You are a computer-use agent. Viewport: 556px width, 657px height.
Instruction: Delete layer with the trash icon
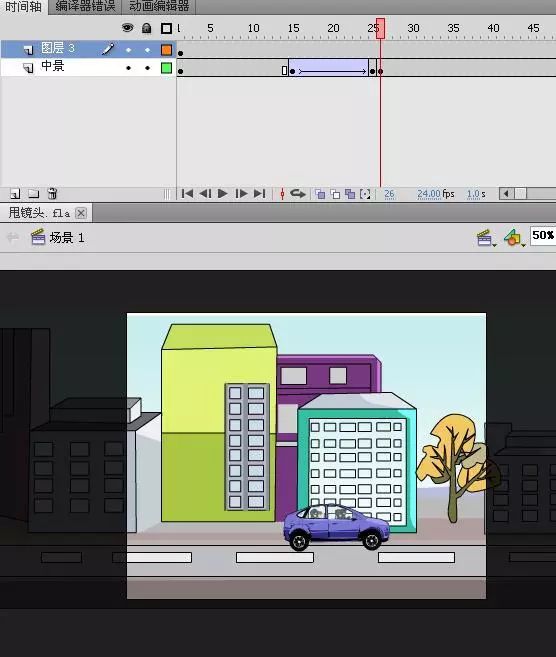pyautogui.click(x=52, y=193)
